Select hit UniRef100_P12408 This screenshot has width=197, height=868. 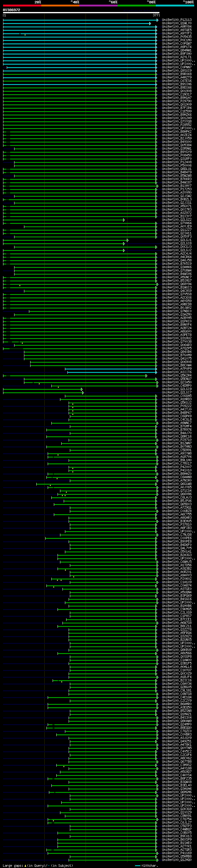[x=177, y=162]
